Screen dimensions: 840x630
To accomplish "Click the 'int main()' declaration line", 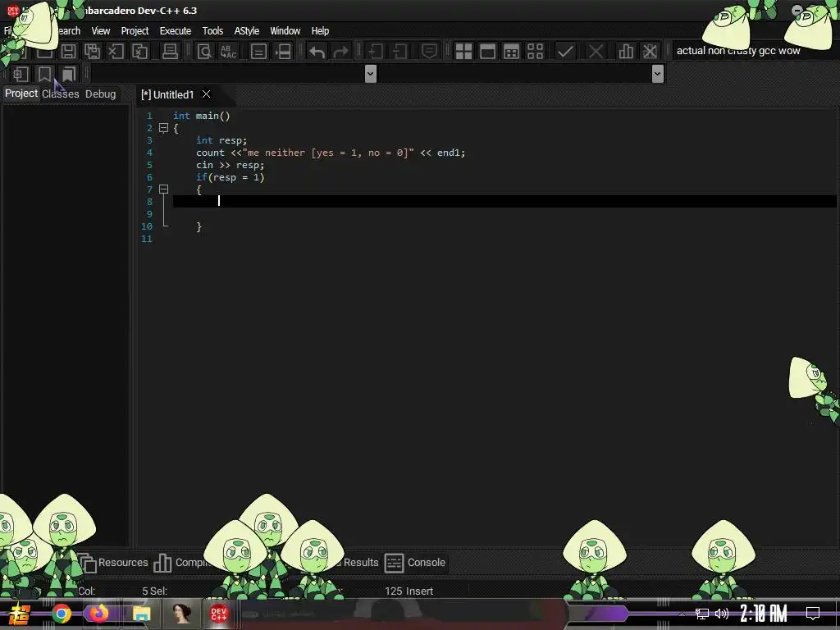I will (202, 116).
